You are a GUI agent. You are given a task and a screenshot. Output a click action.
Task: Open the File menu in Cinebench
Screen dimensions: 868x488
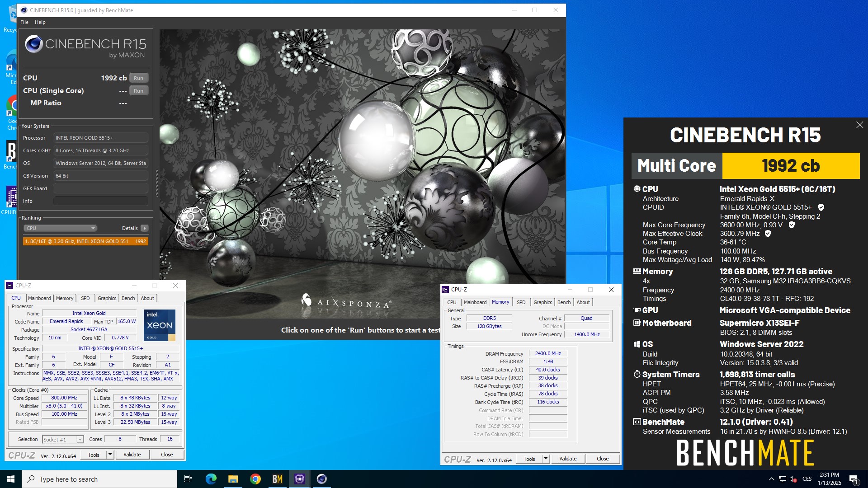click(24, 22)
